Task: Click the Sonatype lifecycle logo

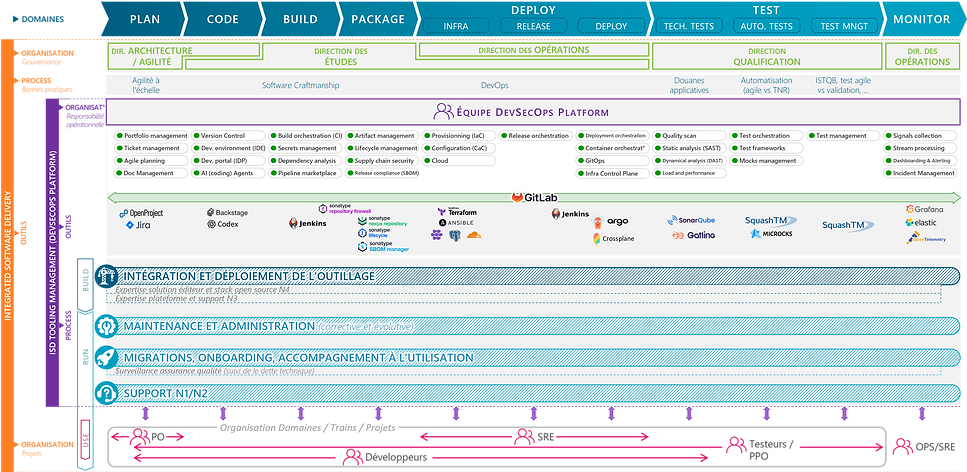Action: 373,233
